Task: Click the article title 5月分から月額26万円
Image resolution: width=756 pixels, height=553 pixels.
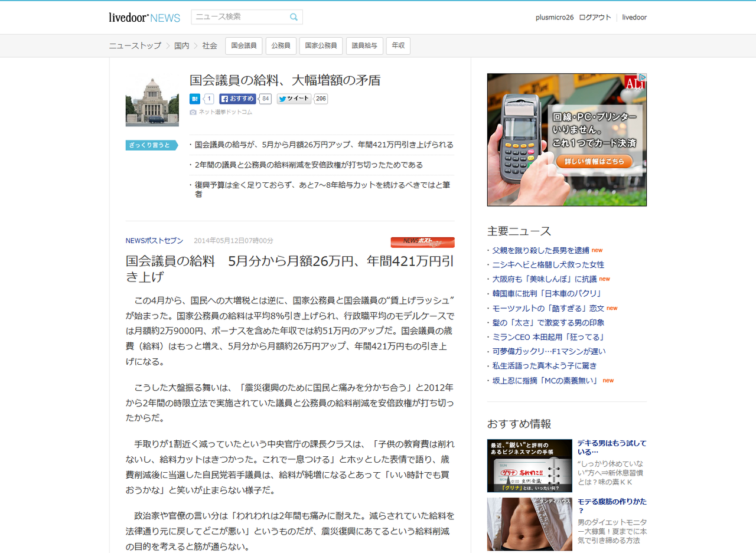Action: tap(289, 269)
